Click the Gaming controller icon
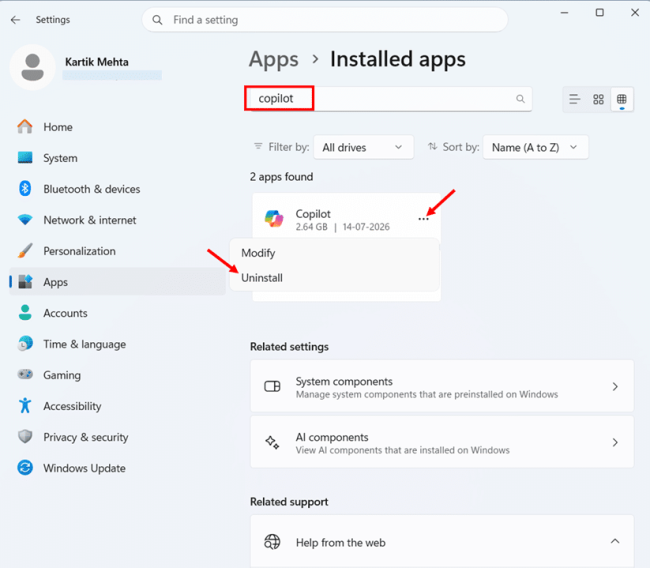Screen dimensions: 650x568 pyautogui.click(x=25, y=374)
